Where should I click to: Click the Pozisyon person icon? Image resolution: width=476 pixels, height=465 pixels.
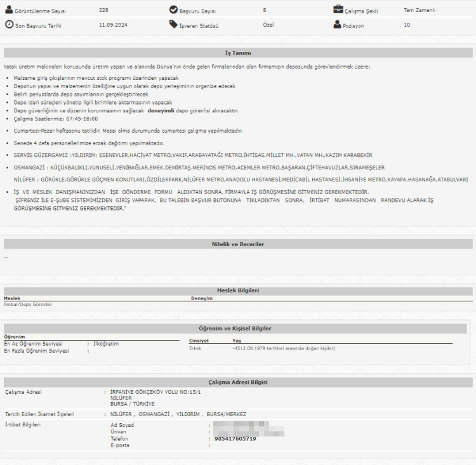point(337,25)
